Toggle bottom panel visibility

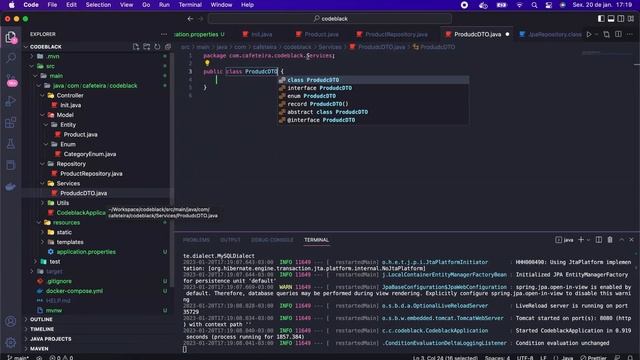[x=611, y=19]
